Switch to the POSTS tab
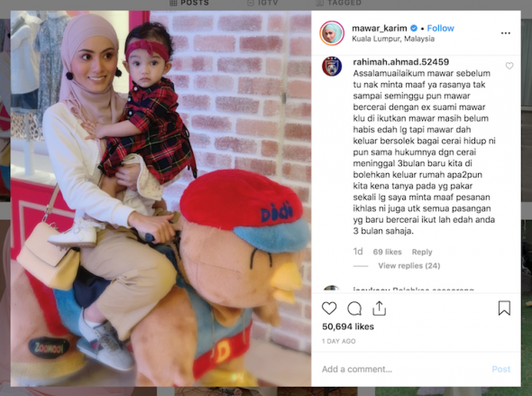The width and height of the screenshot is (532, 396). (189, 3)
